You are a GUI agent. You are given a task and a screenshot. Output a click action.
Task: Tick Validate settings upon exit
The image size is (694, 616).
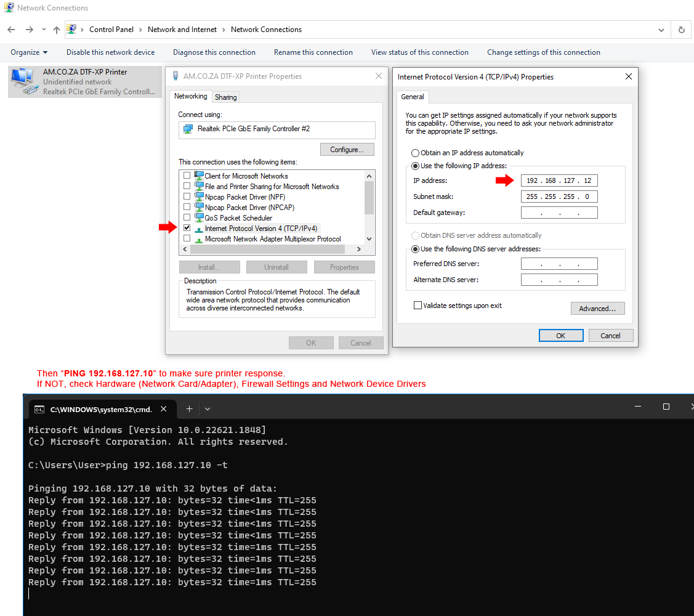click(x=418, y=306)
